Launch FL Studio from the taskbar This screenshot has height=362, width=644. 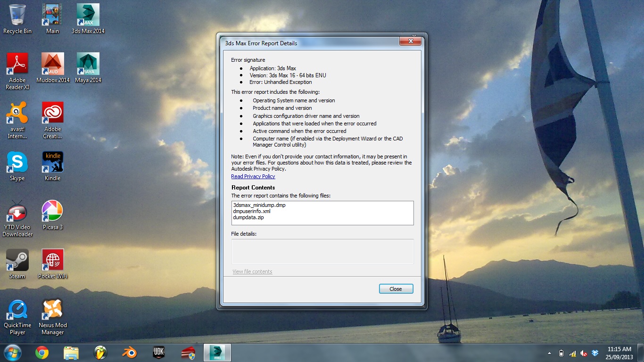pos(100,353)
